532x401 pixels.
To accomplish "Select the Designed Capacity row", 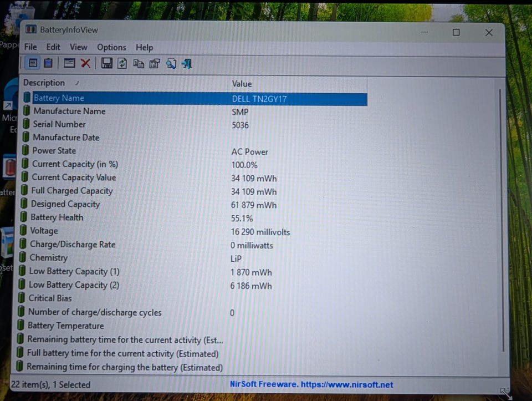I will 193,205.
